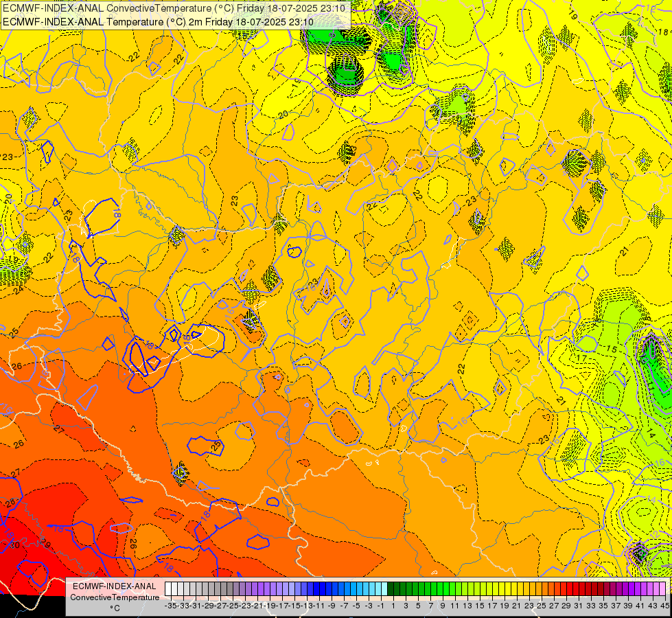Click the ConvectiveTemperature title line at top
Screen dimensions: 672x618
pyautogui.click(x=174, y=8)
